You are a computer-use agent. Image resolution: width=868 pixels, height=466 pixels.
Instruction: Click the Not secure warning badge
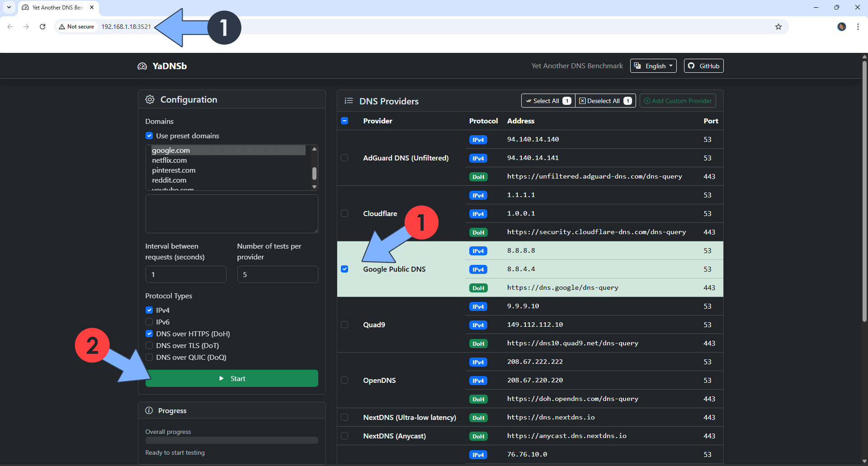[77, 27]
